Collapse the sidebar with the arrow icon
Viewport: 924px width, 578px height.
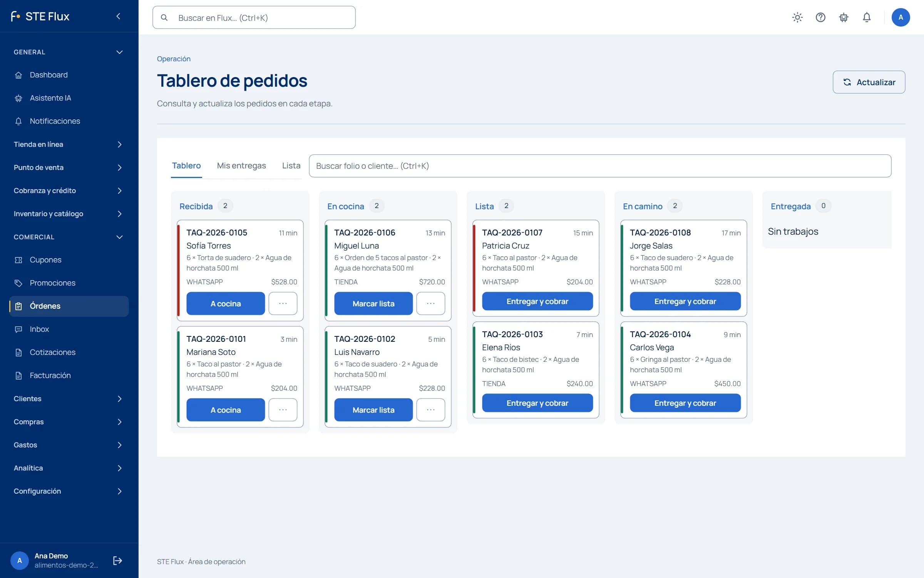click(x=118, y=16)
